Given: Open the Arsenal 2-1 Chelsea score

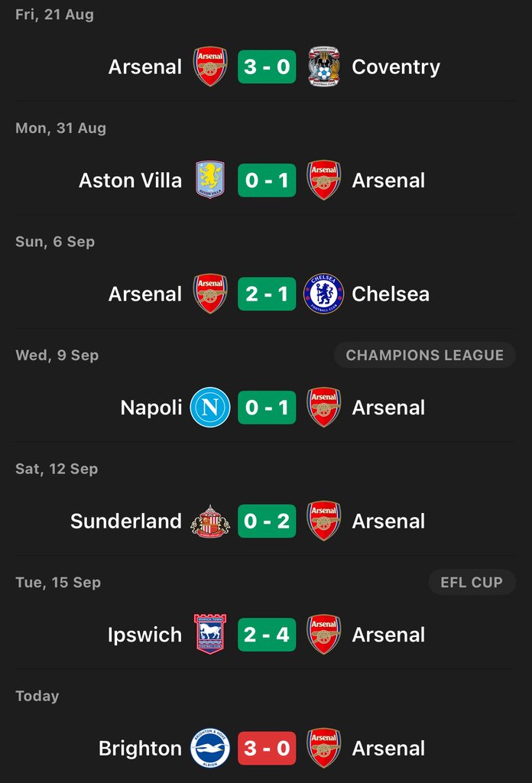Looking at the screenshot, I should coord(267,294).
